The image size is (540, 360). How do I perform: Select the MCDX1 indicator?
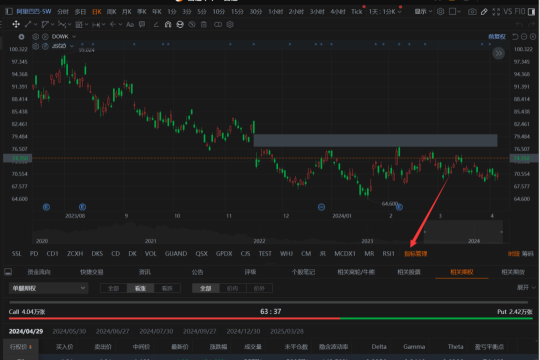345,254
